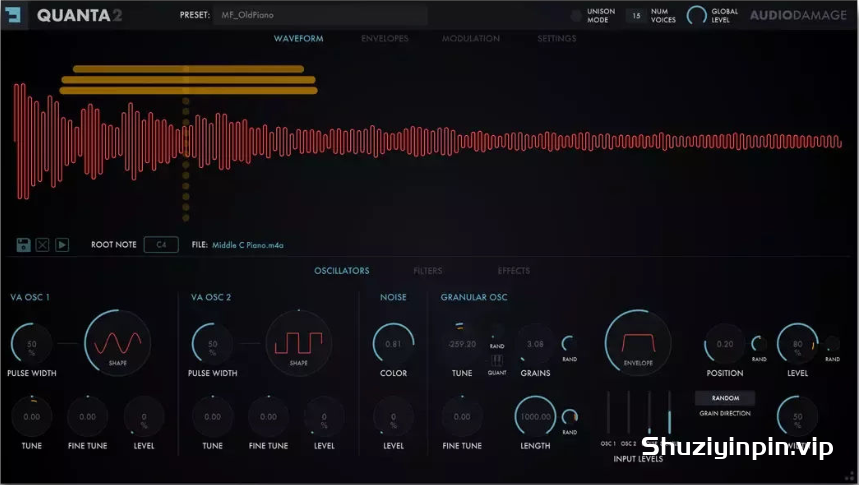Click the Noise Level knob
The height and width of the screenshot is (485, 859).
393,416
